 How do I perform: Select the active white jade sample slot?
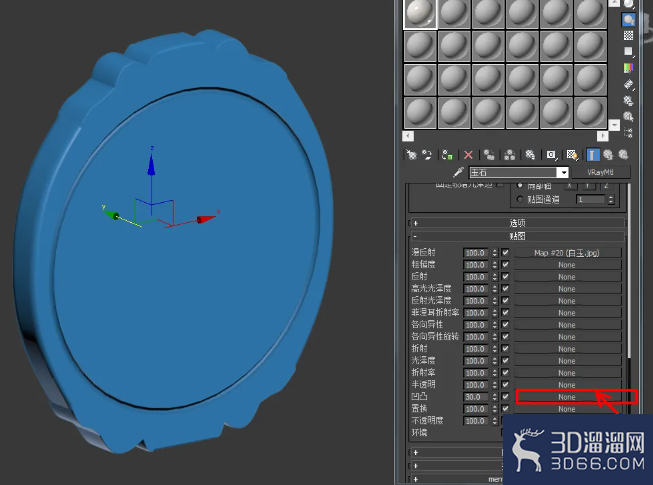420,14
